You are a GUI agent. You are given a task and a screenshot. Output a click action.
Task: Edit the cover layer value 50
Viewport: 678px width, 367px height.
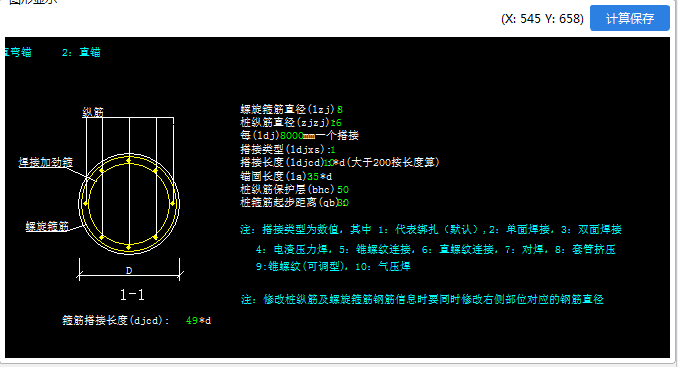tap(343, 189)
